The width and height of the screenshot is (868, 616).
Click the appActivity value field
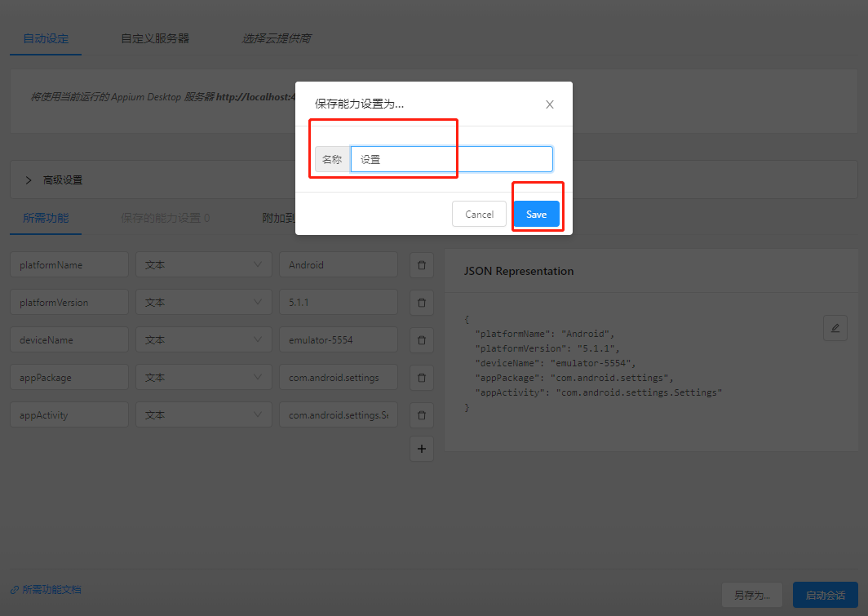339,415
